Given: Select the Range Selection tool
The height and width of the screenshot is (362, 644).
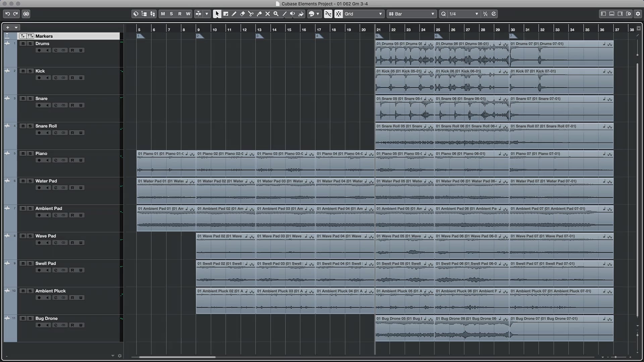Looking at the screenshot, I should pos(225,14).
